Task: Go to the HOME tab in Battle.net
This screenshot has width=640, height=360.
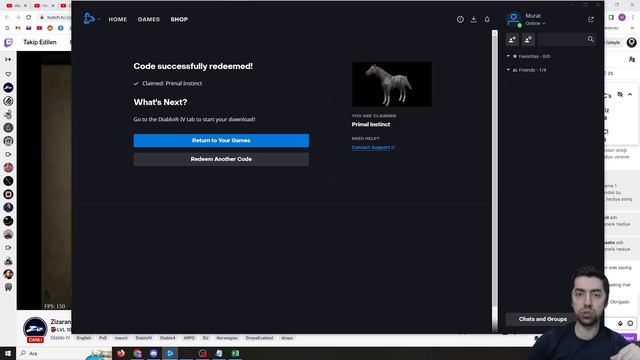Action: [118, 19]
